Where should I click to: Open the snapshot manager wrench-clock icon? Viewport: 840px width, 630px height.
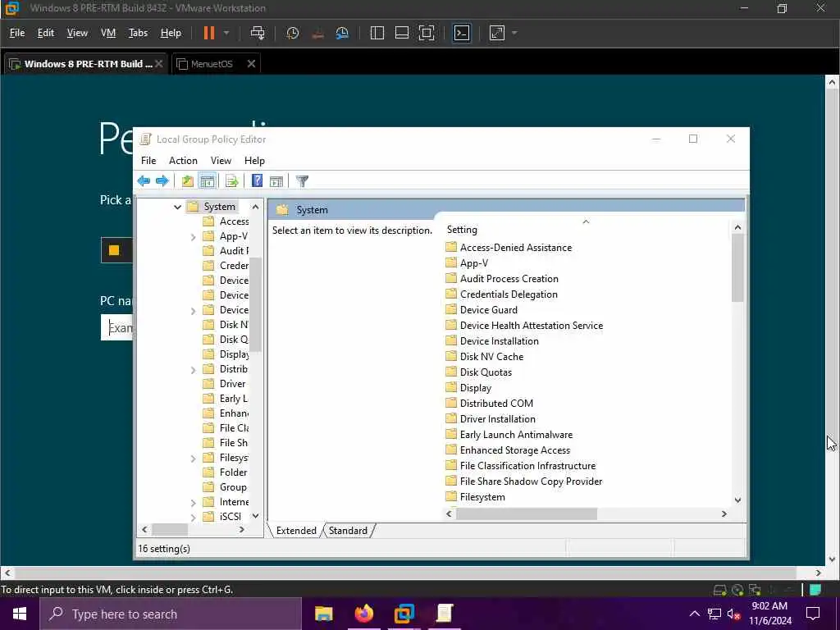[342, 33]
